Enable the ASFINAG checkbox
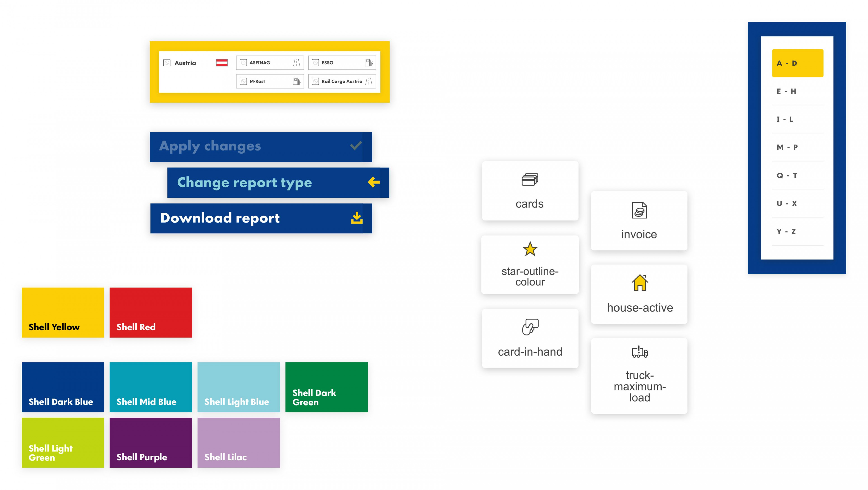Viewport: 868px width, 490px height. pyautogui.click(x=243, y=63)
